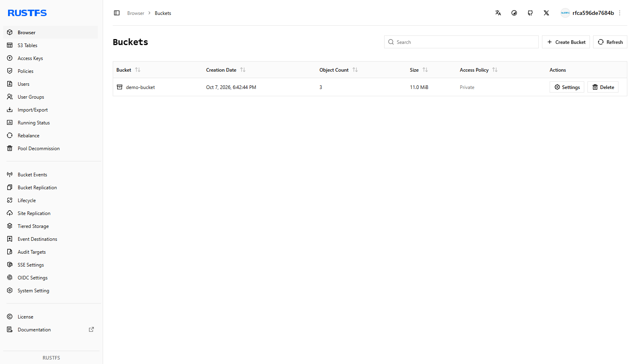This screenshot has width=637, height=364.
Task: Sort buckets by Bucket name
Action: (138, 70)
